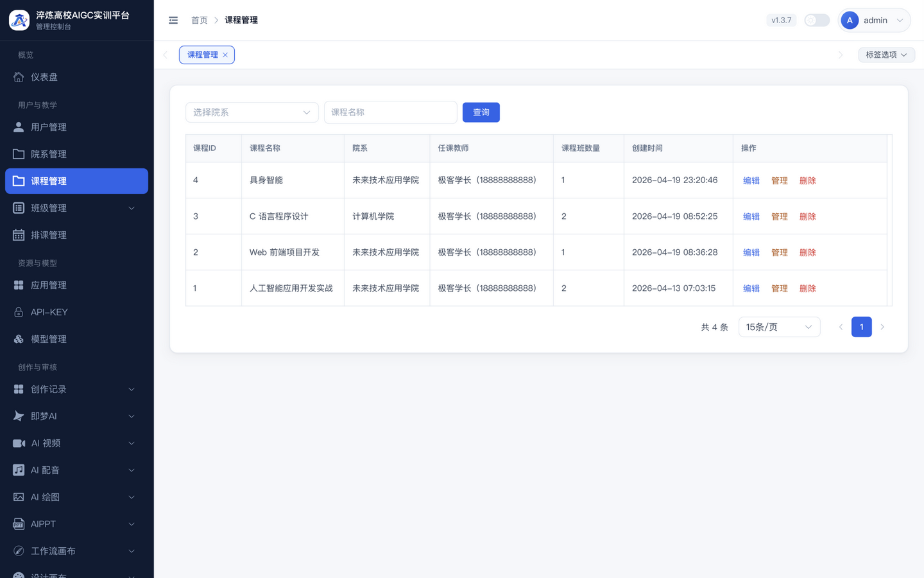924x578 pixels.
Task: Toggle the theme switch in the header
Action: coord(817,21)
